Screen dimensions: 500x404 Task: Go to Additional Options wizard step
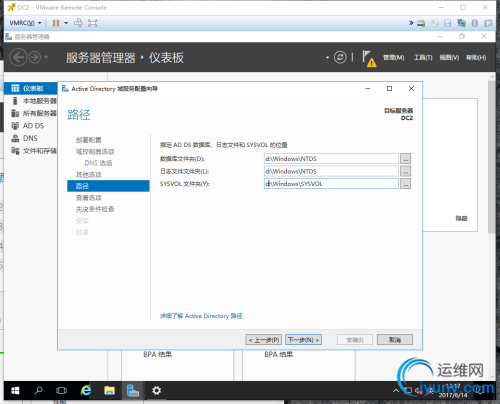(88, 174)
